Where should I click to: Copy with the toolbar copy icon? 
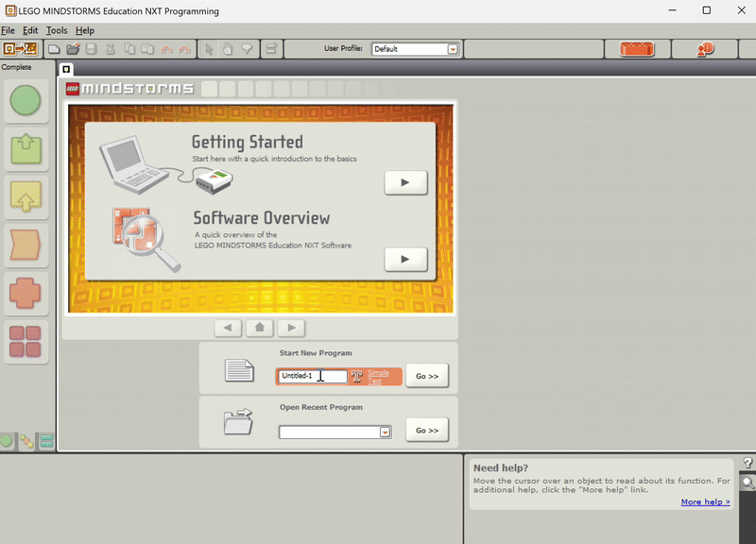129,49
